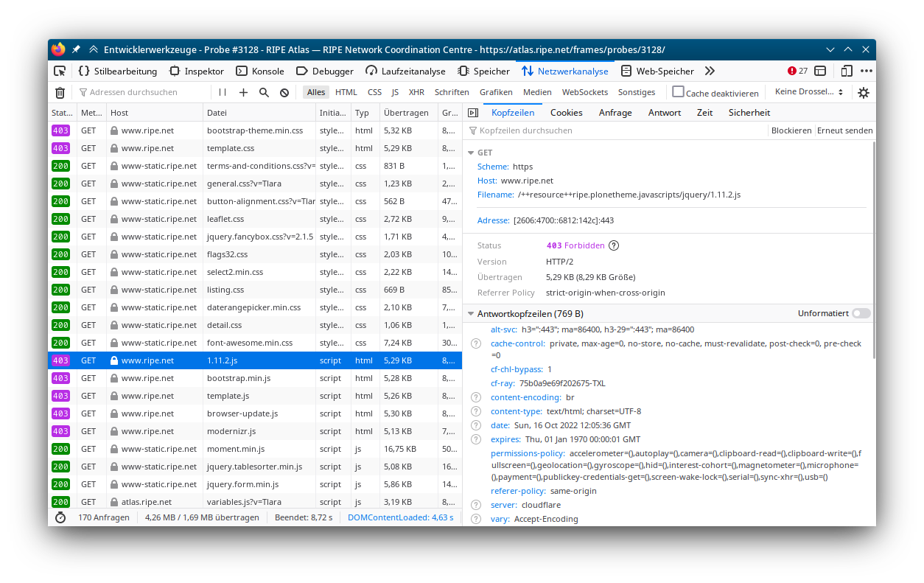Filter requests by CSS
This screenshot has height=583, width=924.
click(x=375, y=93)
